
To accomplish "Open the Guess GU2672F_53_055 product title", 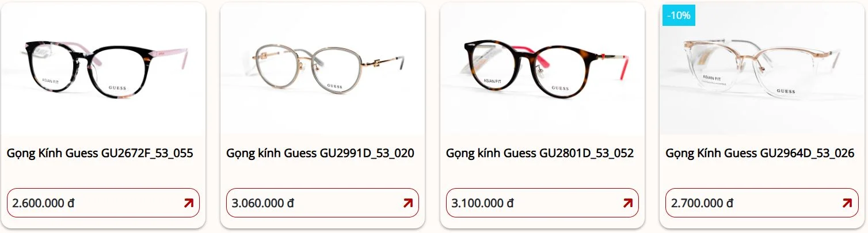I will coord(100,154).
